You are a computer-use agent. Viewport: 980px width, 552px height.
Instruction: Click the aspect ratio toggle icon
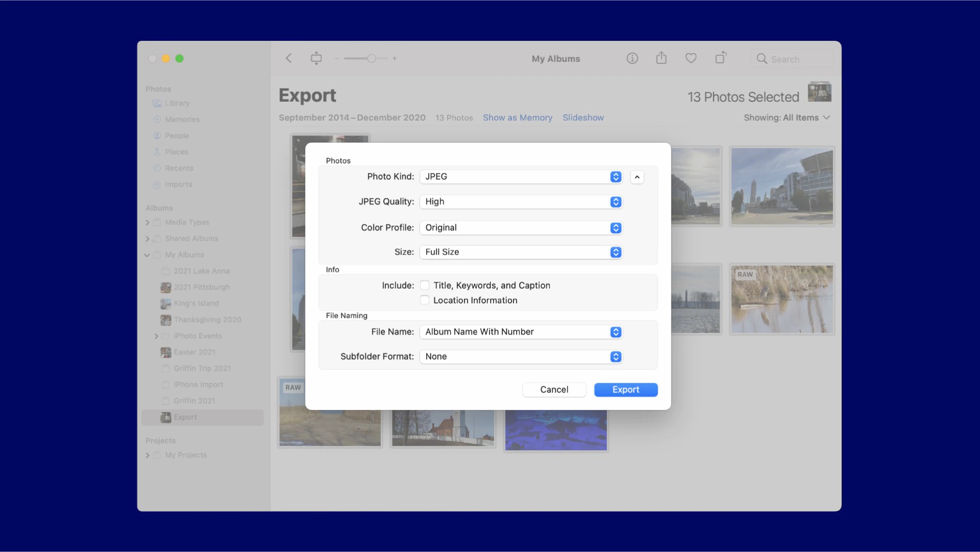pyautogui.click(x=316, y=58)
